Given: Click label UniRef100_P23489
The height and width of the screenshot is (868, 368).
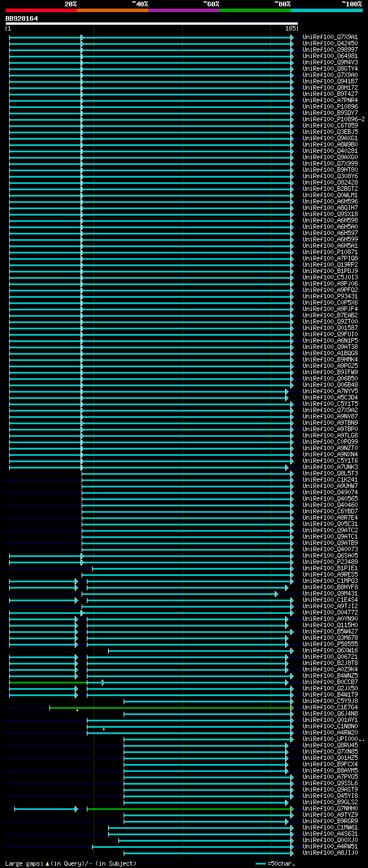Looking at the screenshot, I should [330, 562].
